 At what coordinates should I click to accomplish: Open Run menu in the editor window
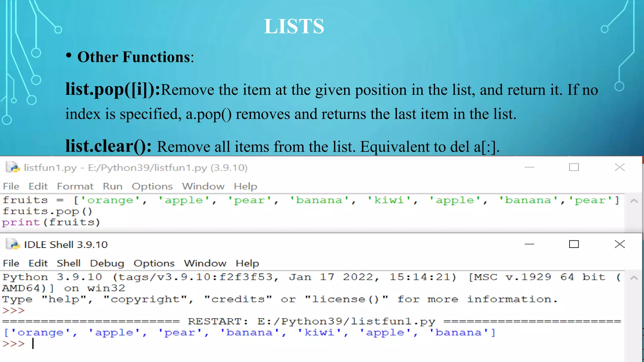point(113,186)
